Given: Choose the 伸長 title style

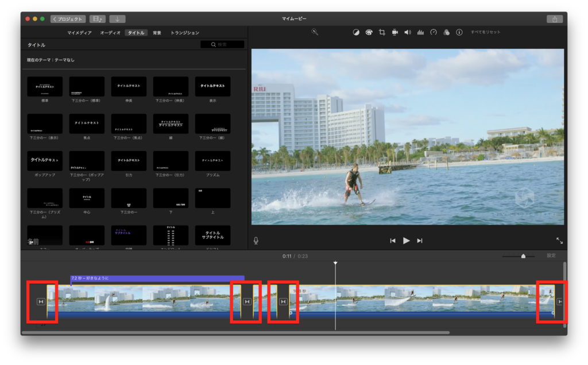Looking at the screenshot, I should point(129,87).
